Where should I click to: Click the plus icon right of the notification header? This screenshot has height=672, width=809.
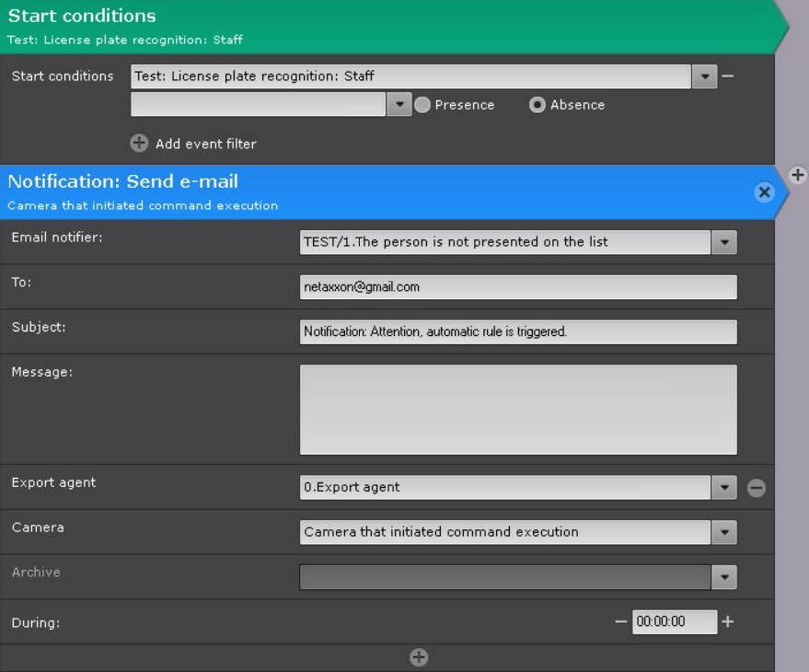(x=798, y=175)
